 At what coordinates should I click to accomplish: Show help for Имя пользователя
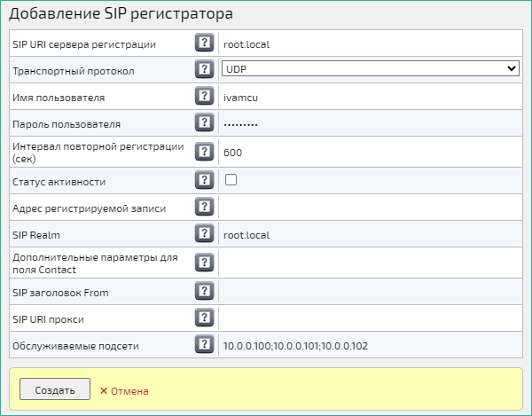point(204,97)
